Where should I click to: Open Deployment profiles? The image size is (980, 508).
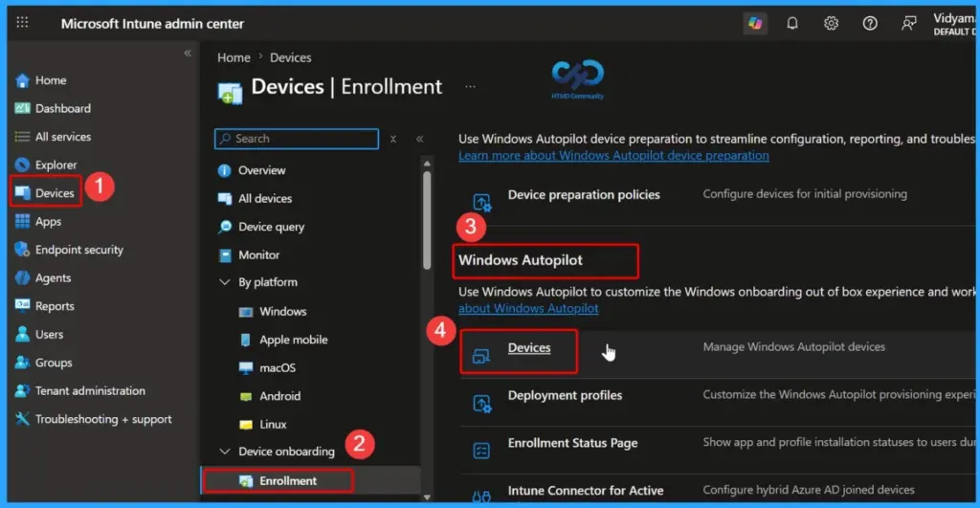coord(565,395)
